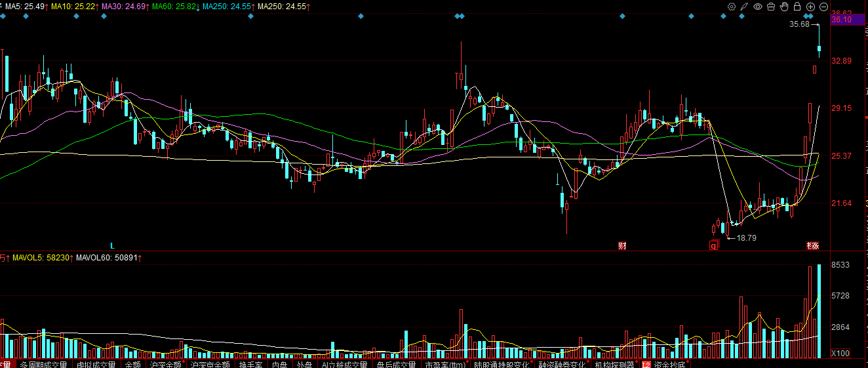Click the 35.68 high price annotation

799,24
